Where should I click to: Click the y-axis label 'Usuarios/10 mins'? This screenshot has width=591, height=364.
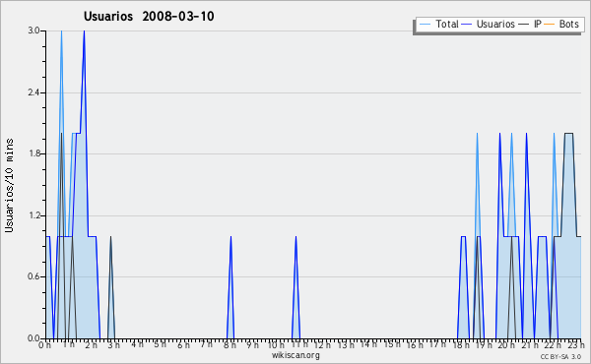(x=9, y=185)
